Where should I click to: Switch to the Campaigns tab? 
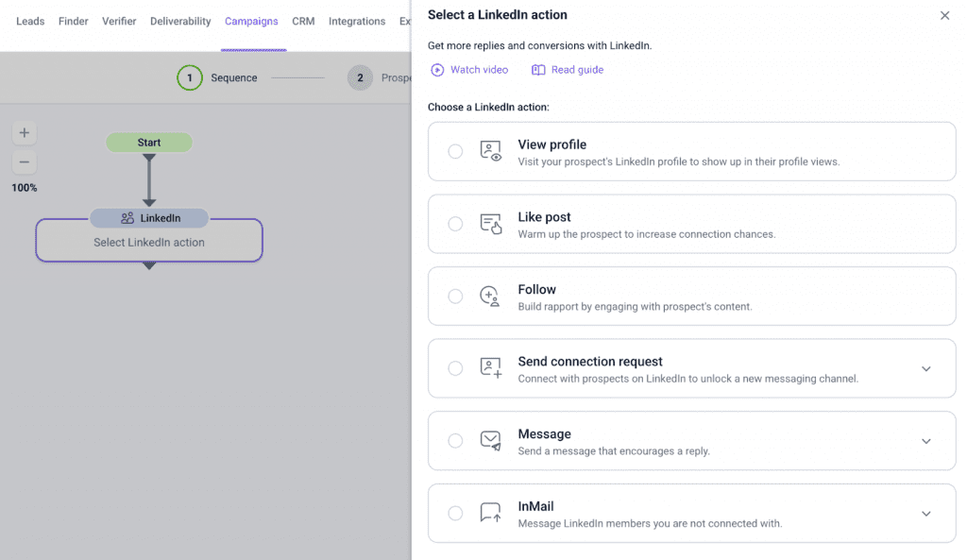coord(251,21)
